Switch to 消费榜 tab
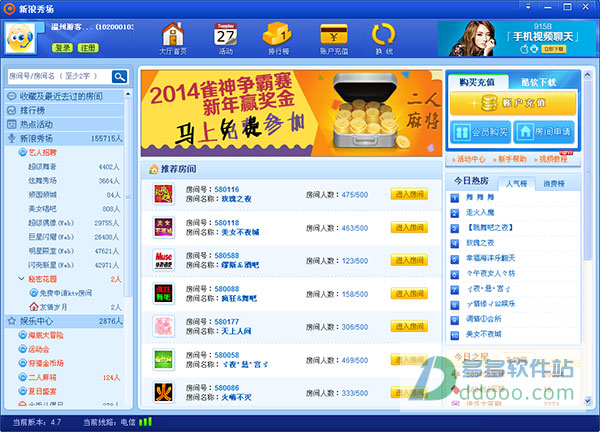The image size is (600, 432). 554,184
